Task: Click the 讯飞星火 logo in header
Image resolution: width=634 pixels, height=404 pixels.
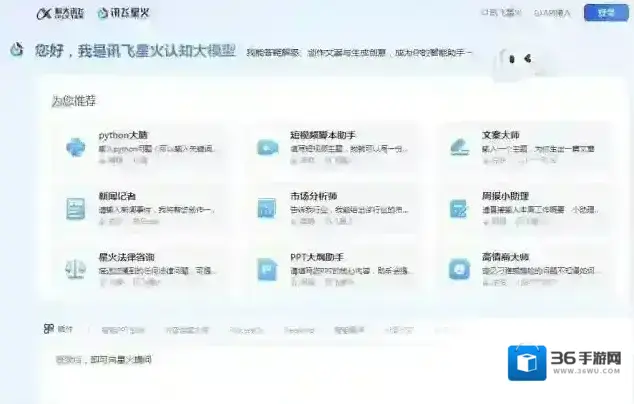Action: click(123, 13)
